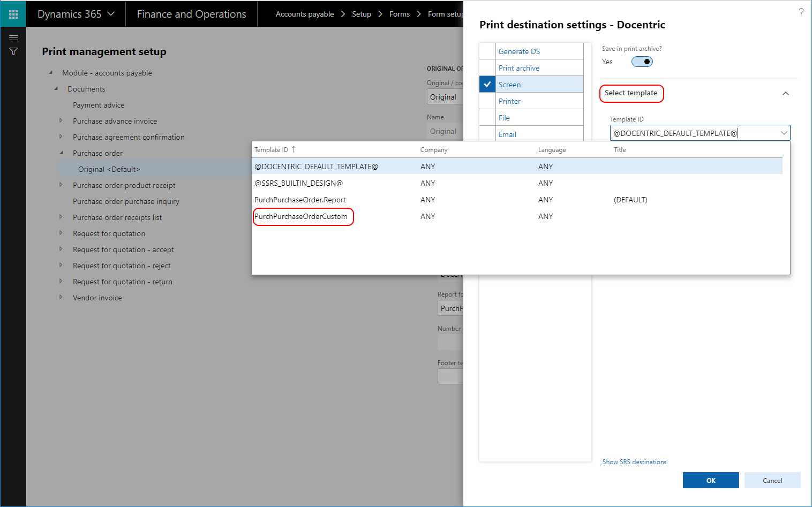Sort by Template ID column arrow

(294, 150)
